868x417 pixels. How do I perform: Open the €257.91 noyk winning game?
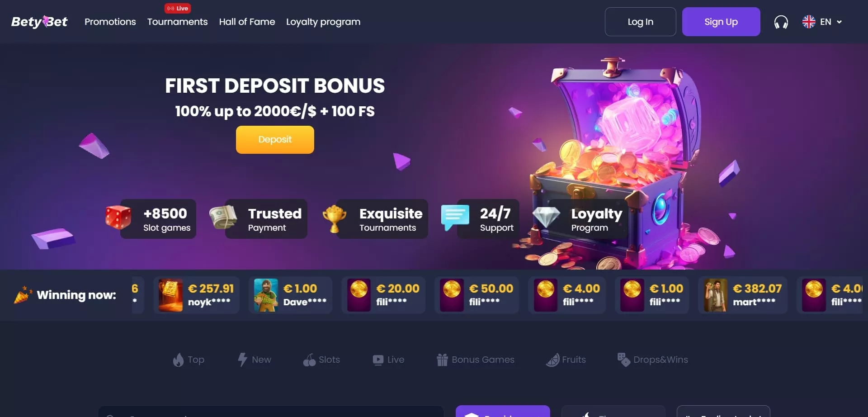[196, 295]
